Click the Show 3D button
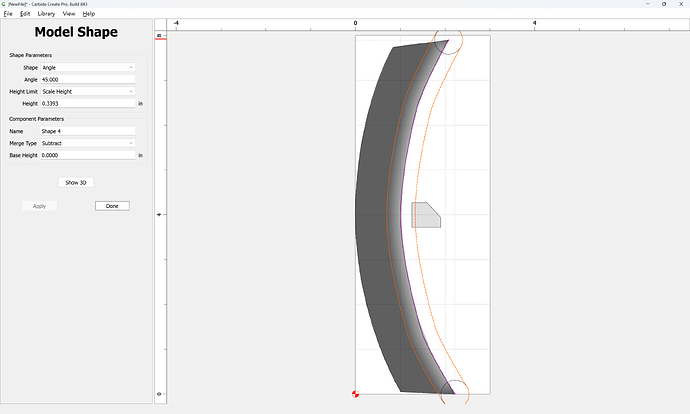This screenshot has width=690, height=414. tap(76, 183)
